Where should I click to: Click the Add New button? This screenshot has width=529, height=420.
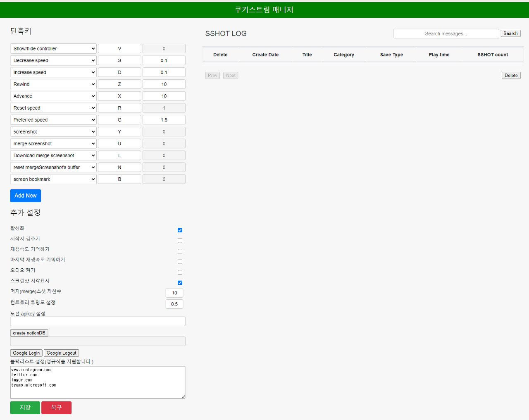[x=26, y=196]
